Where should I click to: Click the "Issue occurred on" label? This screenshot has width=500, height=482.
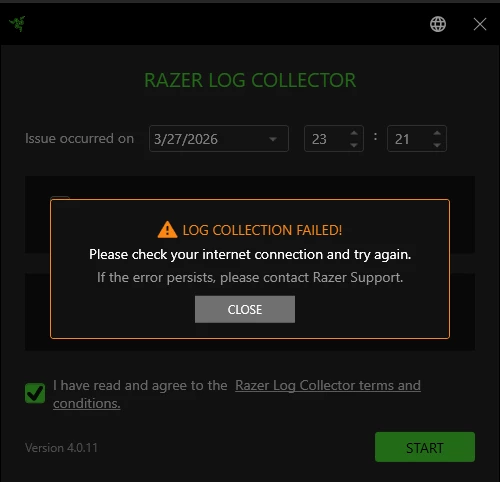[x=79, y=138]
